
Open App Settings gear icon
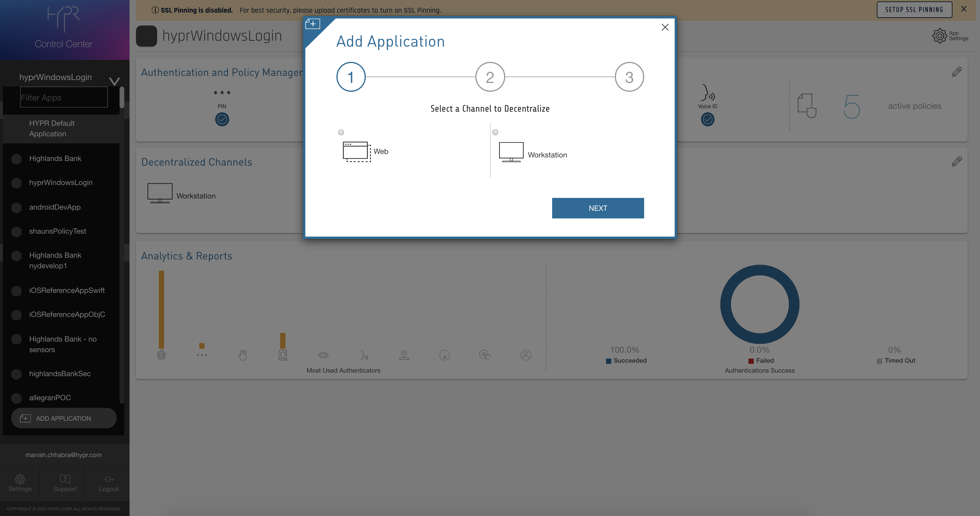939,36
